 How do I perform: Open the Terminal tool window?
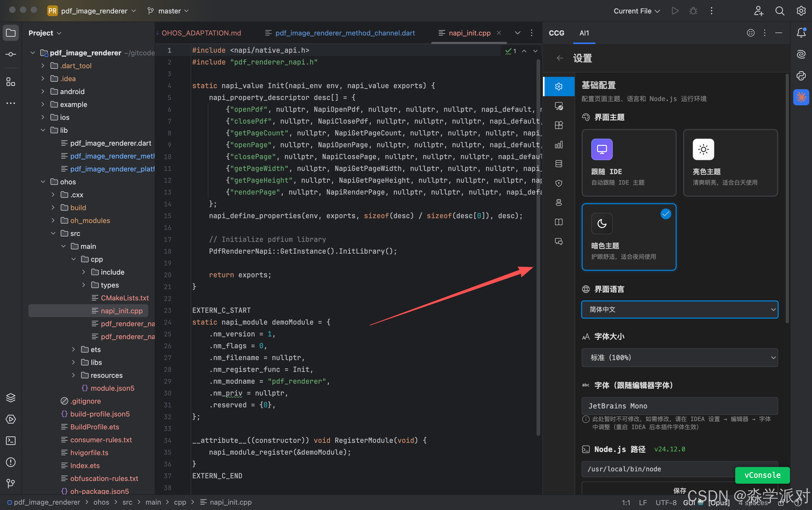[11, 440]
